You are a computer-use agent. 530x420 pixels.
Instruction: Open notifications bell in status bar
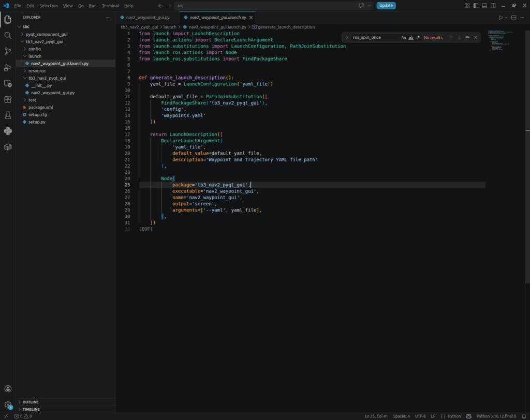(524, 416)
